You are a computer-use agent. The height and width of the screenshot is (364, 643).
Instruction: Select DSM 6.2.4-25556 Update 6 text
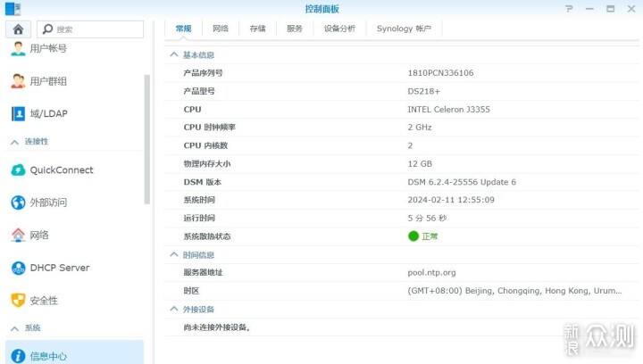coord(463,182)
